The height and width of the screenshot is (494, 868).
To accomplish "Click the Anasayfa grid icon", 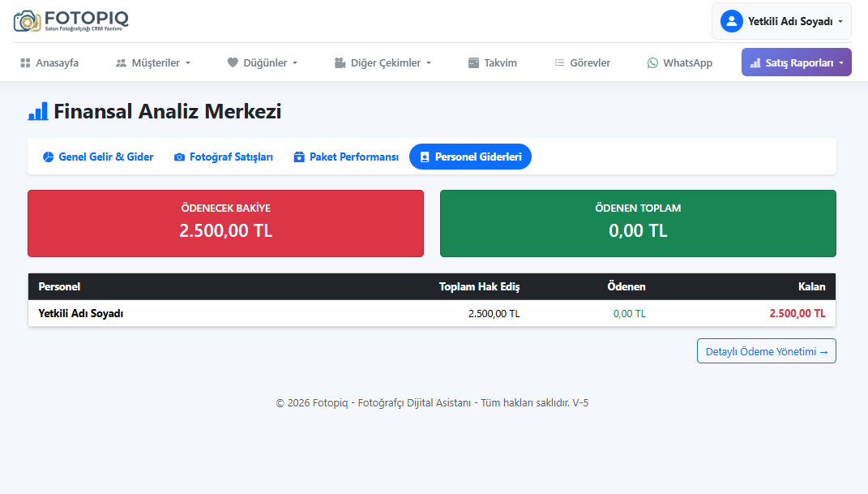I will [25, 62].
